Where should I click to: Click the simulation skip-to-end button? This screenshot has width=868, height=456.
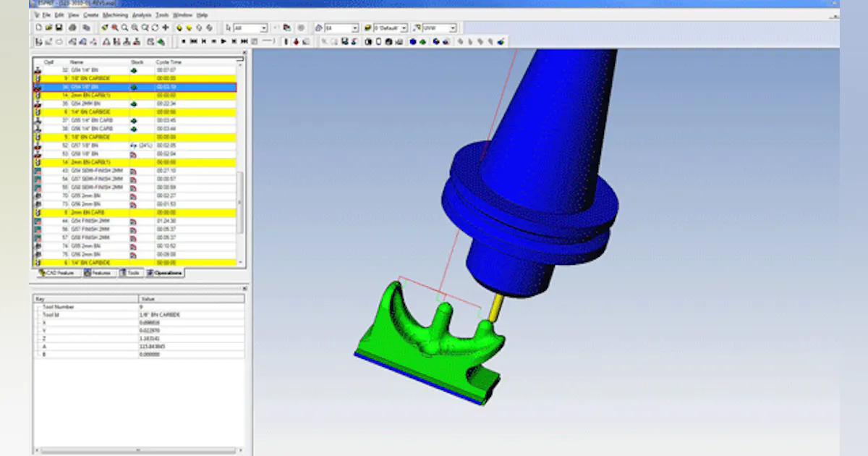[x=244, y=41]
